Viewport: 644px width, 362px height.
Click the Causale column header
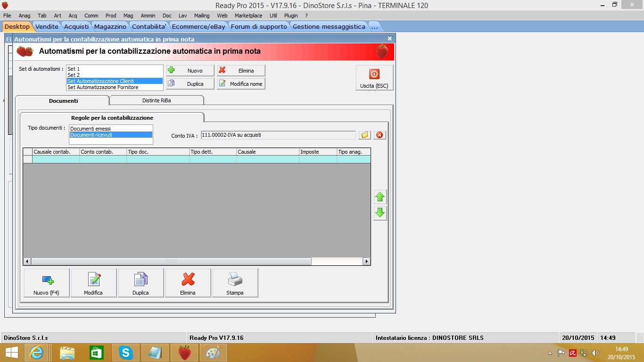click(268, 152)
